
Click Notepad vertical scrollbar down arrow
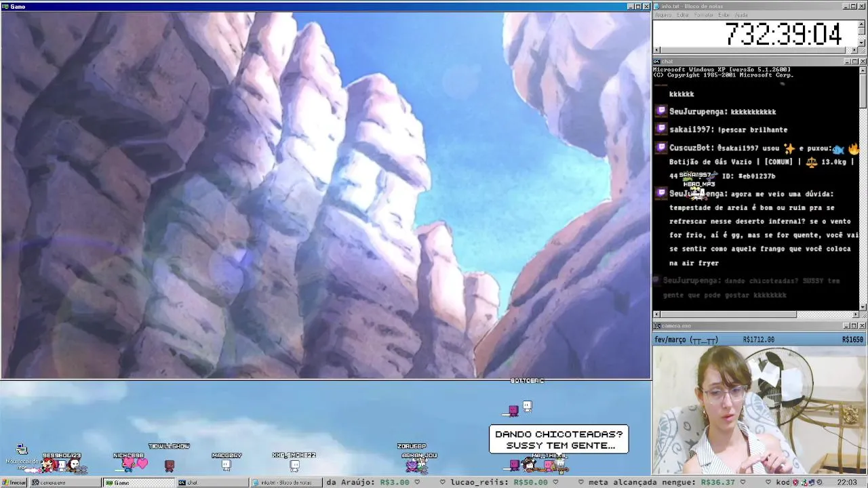point(863,43)
